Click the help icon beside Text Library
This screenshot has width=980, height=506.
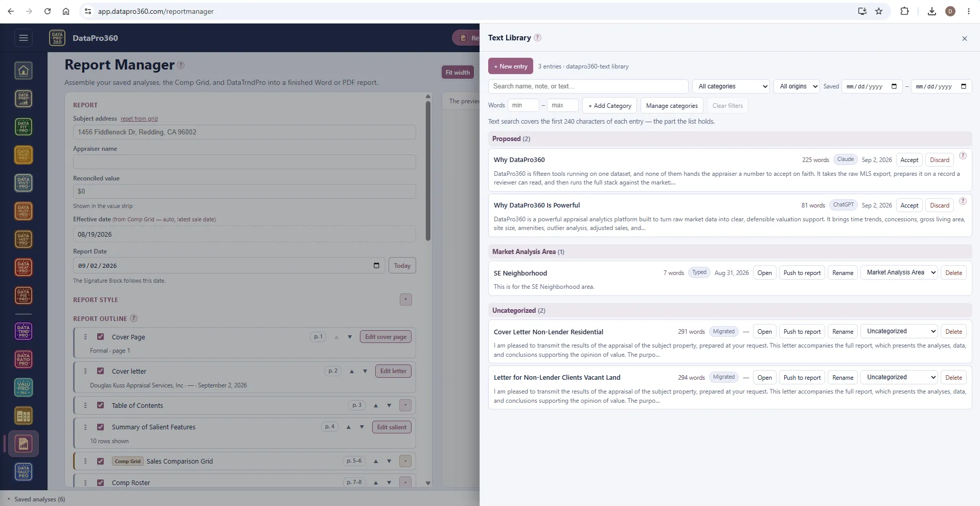pos(537,37)
